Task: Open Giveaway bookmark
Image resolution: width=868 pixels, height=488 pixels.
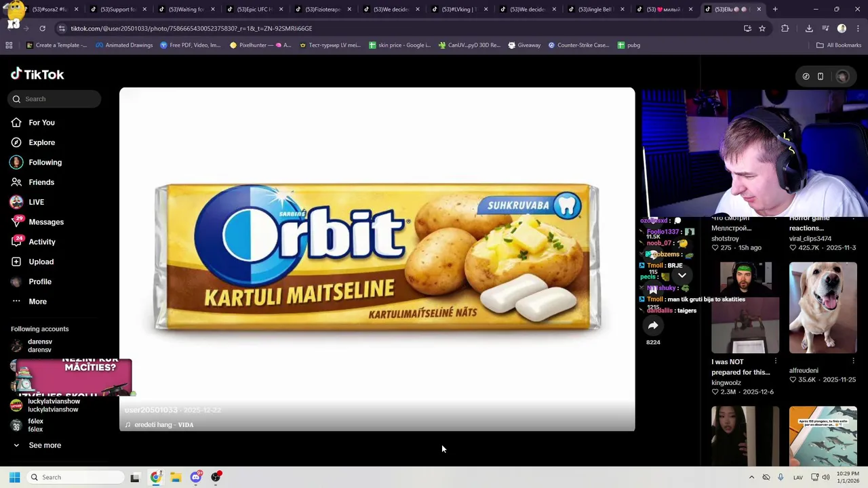Action: (523, 45)
